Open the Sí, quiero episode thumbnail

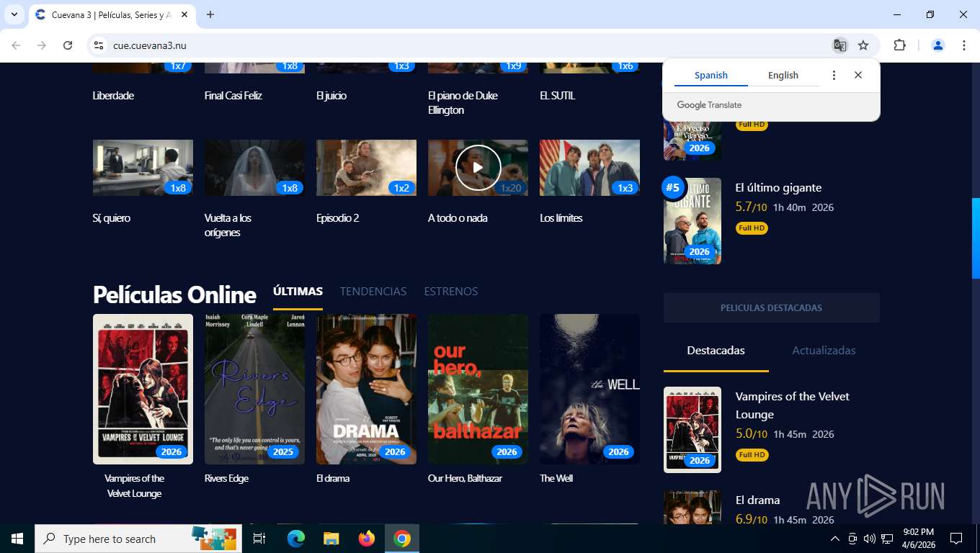[143, 168]
